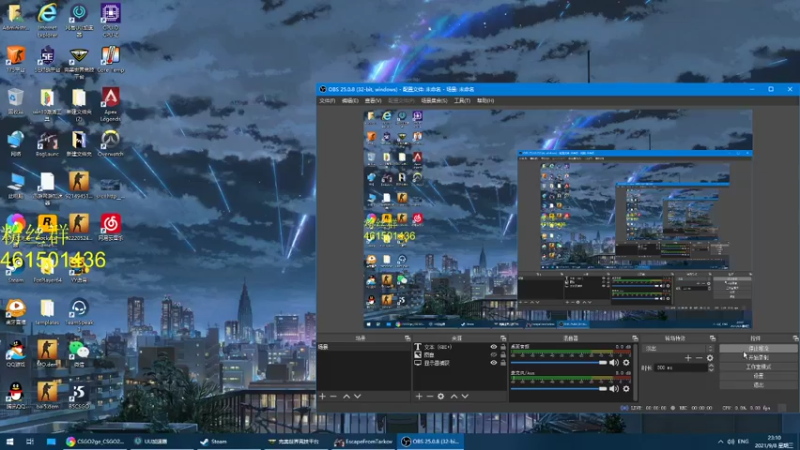Open OBS File menu
This screenshot has height=450, width=800.
point(327,101)
